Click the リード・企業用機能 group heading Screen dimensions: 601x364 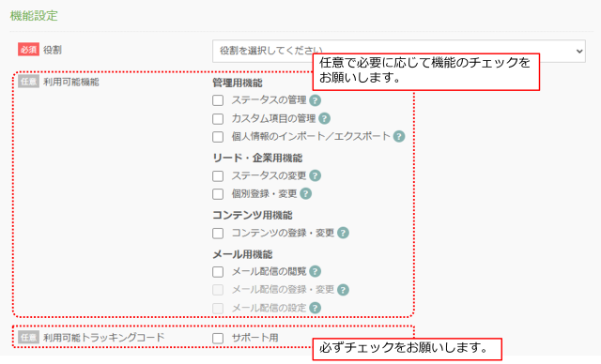(257, 158)
